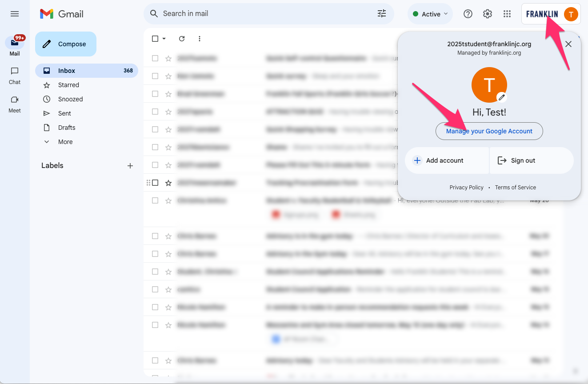Refresh the inbox
Screen dimensions: 588x384
(x=182, y=39)
